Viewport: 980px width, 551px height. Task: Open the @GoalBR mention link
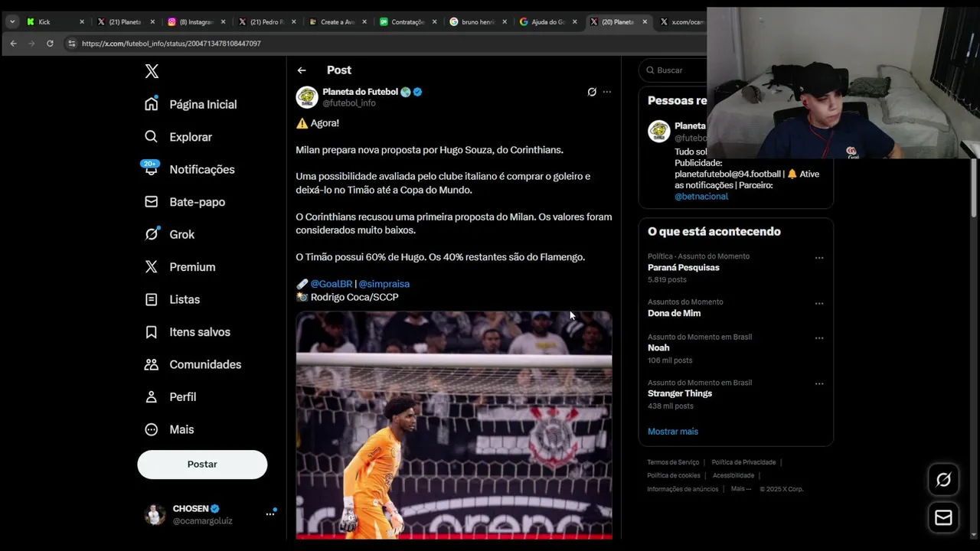(x=332, y=284)
